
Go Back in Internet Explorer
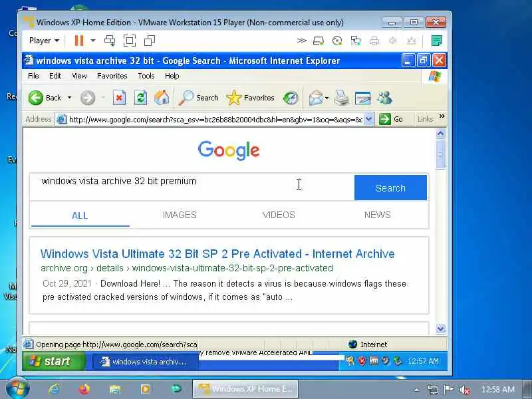tap(45, 98)
